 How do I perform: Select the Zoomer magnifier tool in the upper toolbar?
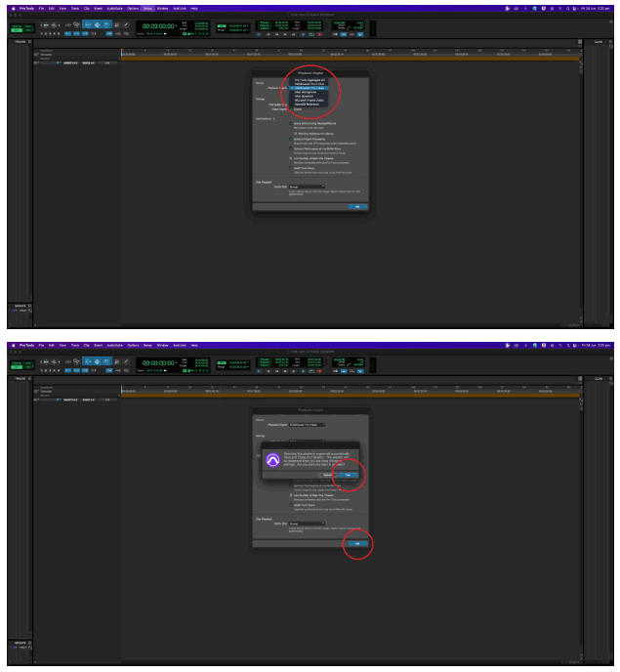pos(76,24)
